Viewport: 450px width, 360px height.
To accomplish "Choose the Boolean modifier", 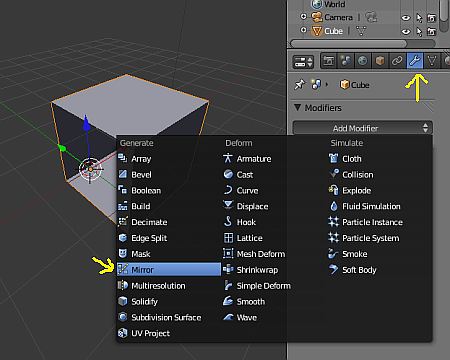I will coord(168,190).
